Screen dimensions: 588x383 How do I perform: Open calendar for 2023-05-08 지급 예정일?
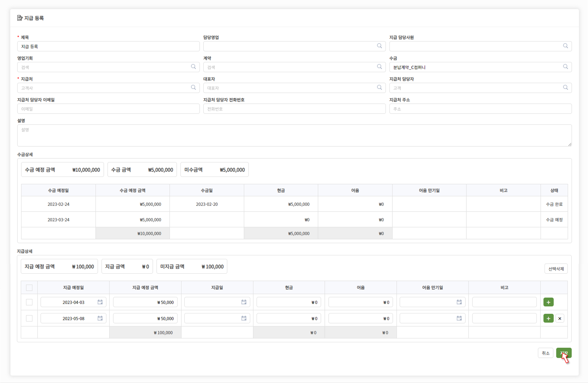pyautogui.click(x=100, y=318)
